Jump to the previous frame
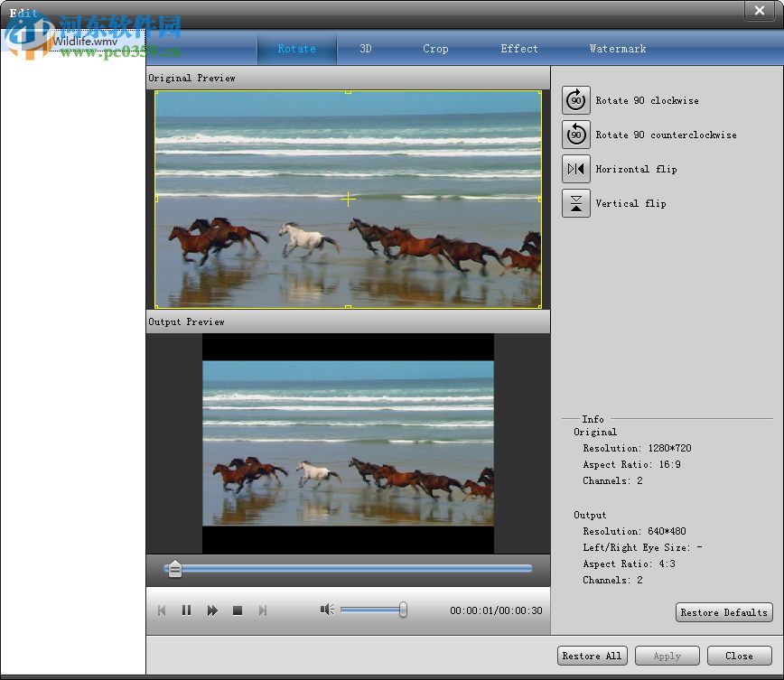Image resolution: width=784 pixels, height=680 pixels. coord(162,610)
